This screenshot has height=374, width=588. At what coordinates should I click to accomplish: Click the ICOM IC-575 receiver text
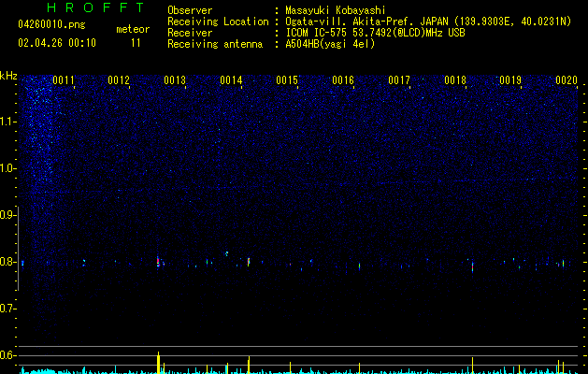(376, 33)
